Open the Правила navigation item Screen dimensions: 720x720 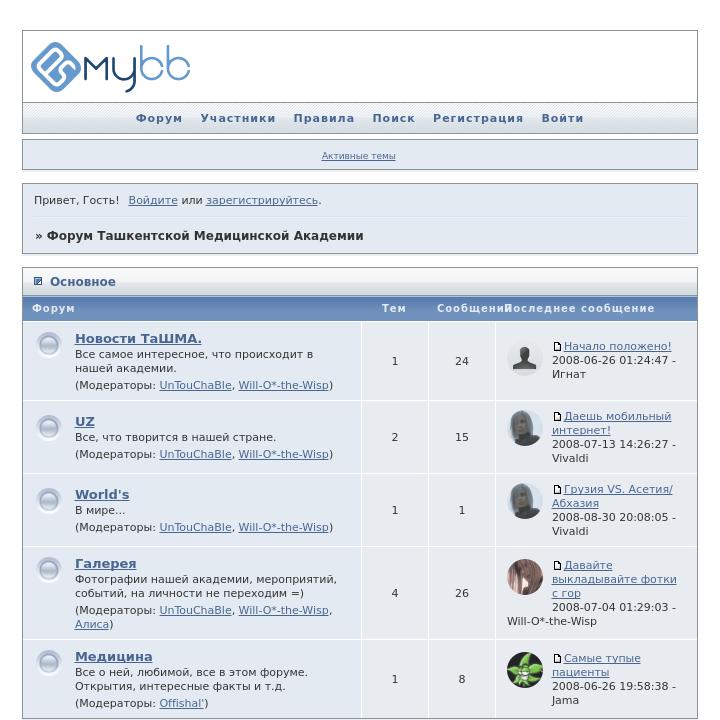(324, 118)
